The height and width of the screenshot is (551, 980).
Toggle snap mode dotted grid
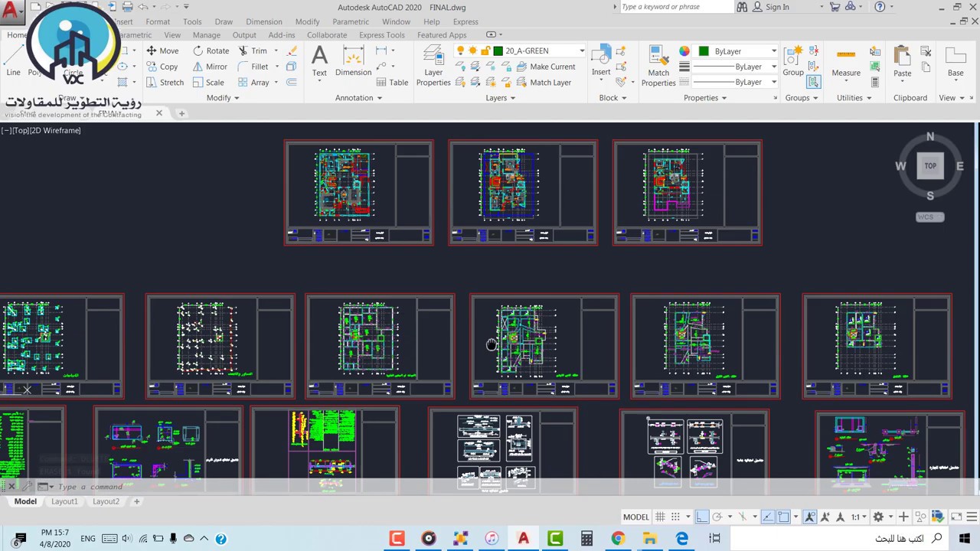pos(677,517)
